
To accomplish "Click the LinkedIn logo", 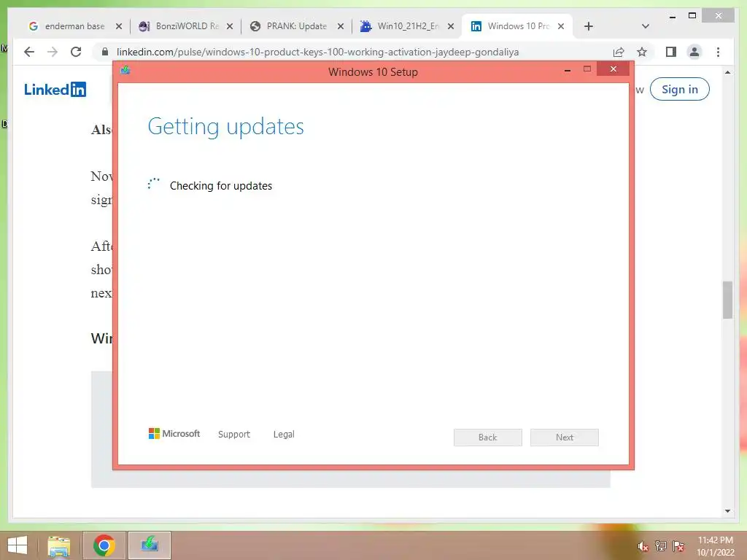I will (x=55, y=90).
